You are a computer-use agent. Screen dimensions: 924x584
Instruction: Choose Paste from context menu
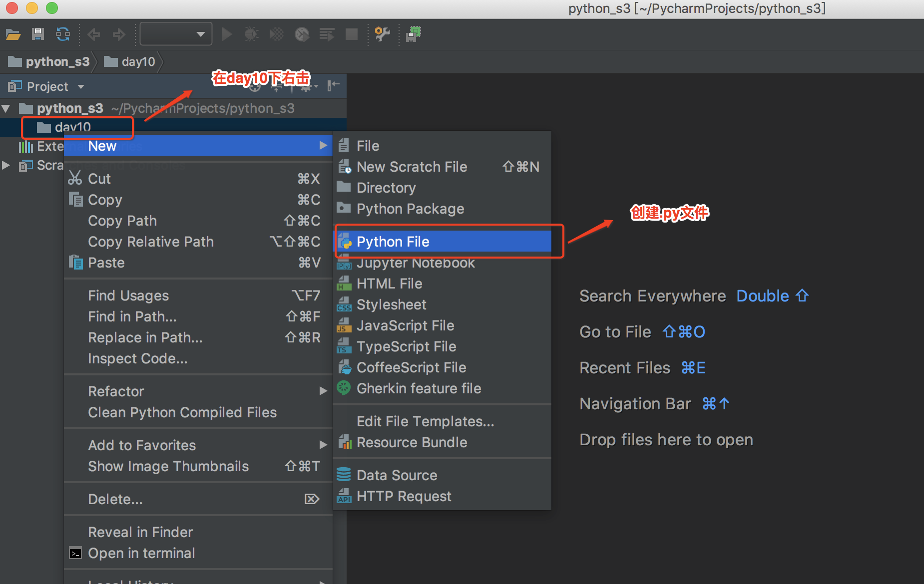coord(198,263)
